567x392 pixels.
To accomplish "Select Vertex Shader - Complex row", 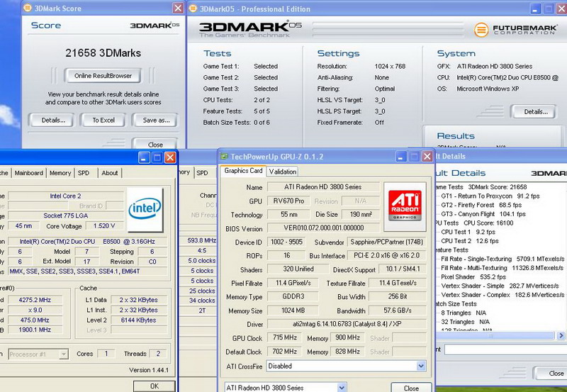I will (x=503, y=295).
